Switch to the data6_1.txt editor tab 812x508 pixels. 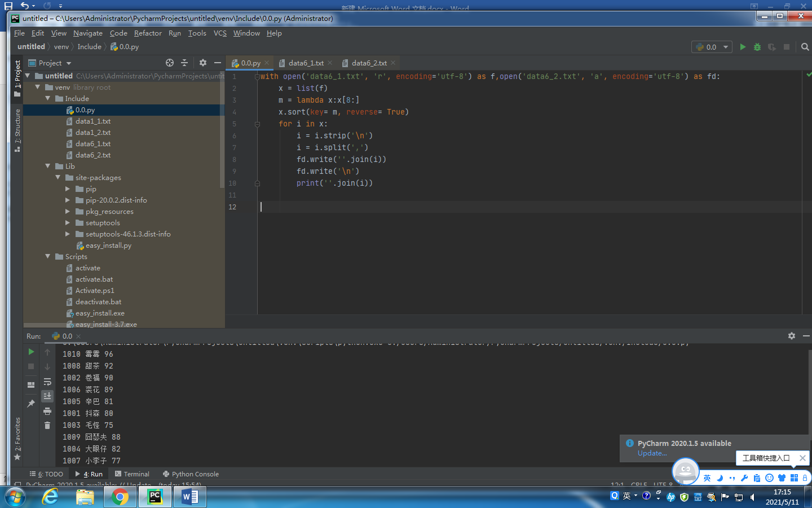point(306,63)
